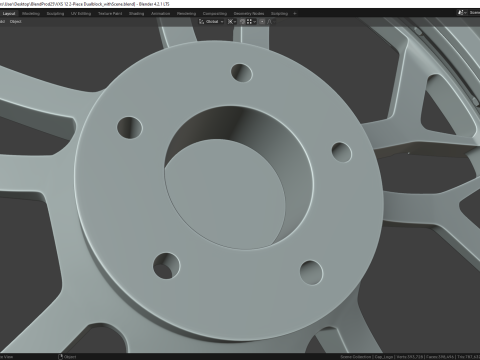Screen dimensions: 480x360
Task: Open the proportional editing falloff curve
Action: point(270,22)
